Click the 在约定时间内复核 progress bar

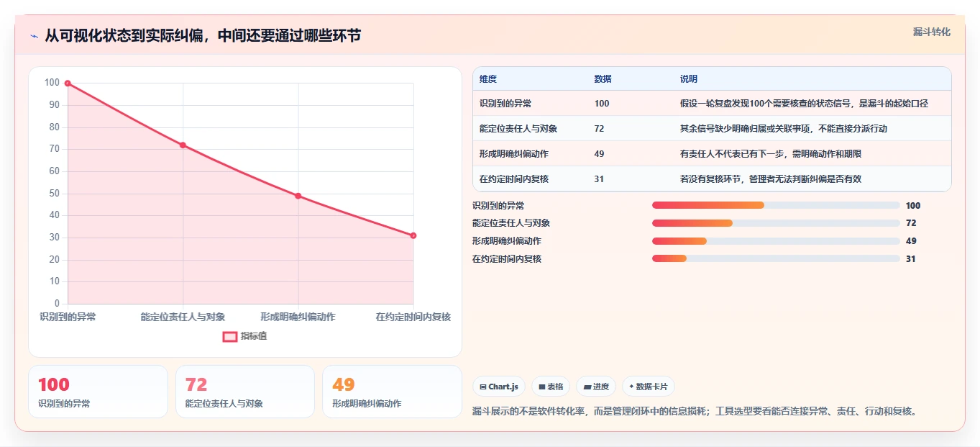tap(776, 258)
